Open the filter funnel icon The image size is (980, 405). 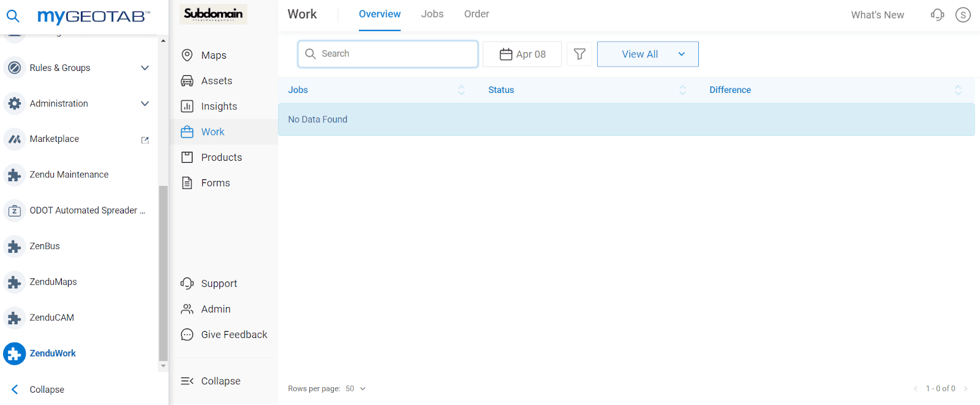click(x=579, y=54)
